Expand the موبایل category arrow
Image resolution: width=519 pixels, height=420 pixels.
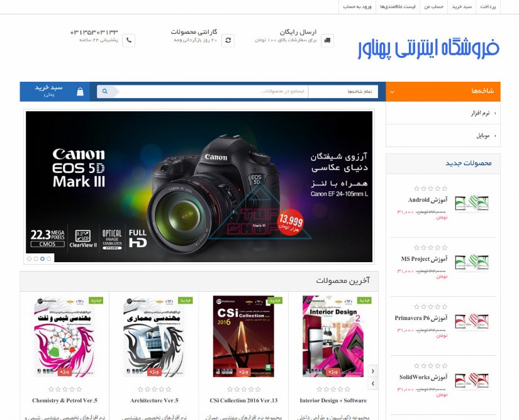coord(495,136)
